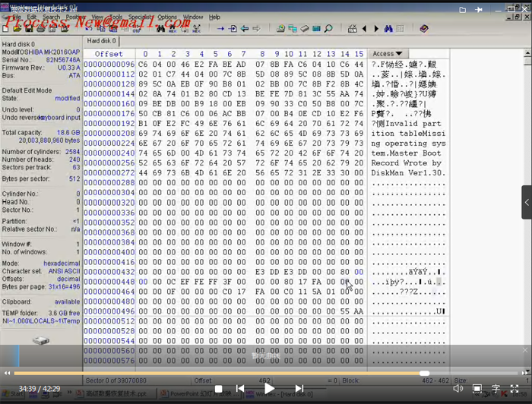
Task: Click the blue binoculars search icon
Action: pyautogui.click(x=388, y=29)
